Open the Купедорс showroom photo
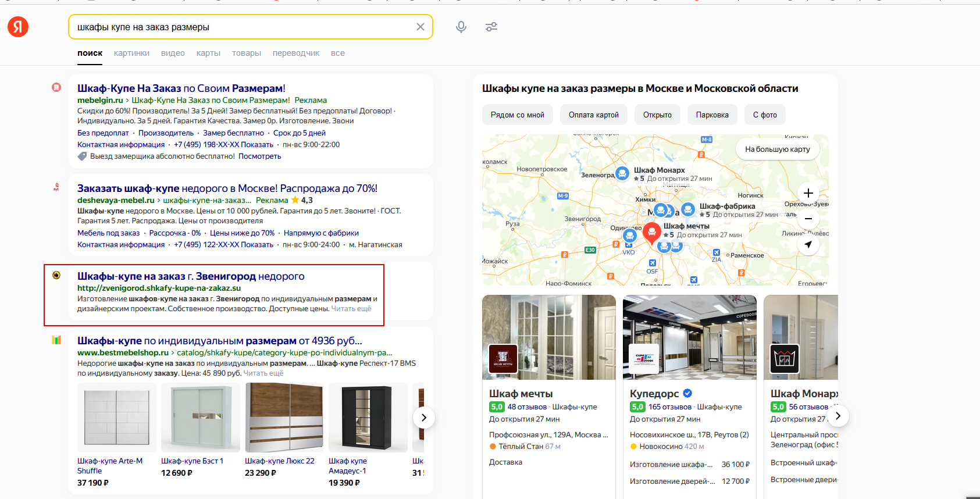This screenshot has width=980, height=499. point(690,337)
